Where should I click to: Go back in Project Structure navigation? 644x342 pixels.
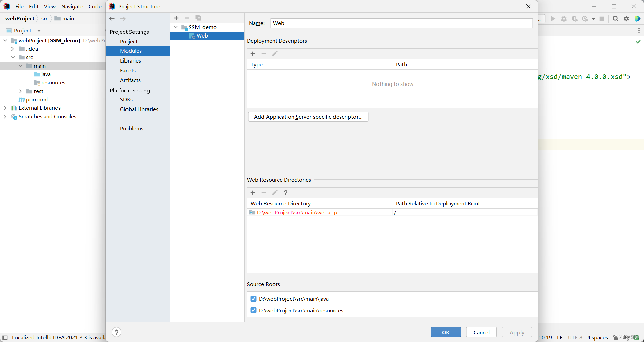pos(112,19)
